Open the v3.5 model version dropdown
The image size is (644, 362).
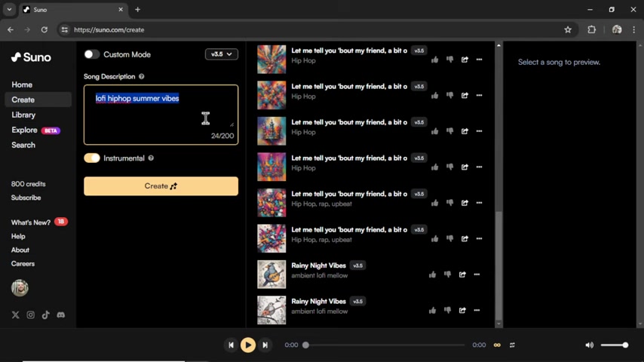[222, 54]
